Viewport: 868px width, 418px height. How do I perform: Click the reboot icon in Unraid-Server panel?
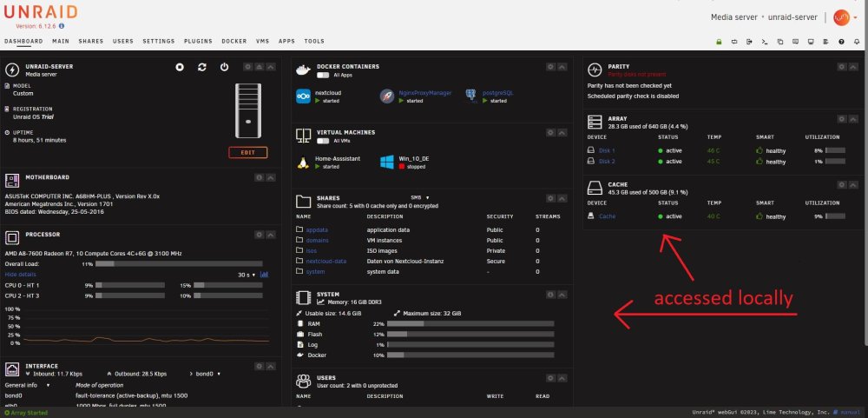click(202, 67)
